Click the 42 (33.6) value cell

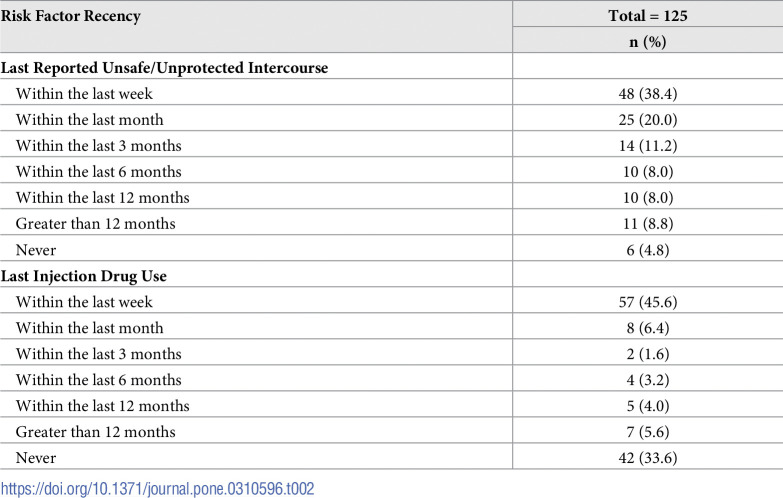(648, 458)
